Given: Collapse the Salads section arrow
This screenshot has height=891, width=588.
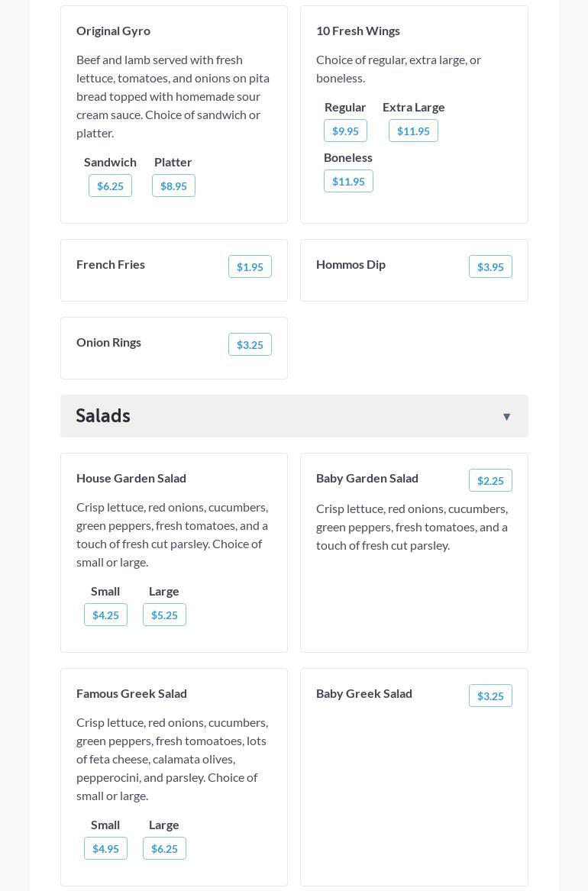Looking at the screenshot, I should click(x=506, y=417).
